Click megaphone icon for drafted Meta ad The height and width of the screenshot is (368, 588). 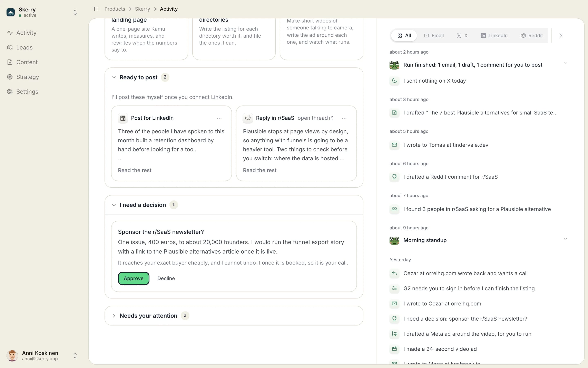click(394, 334)
